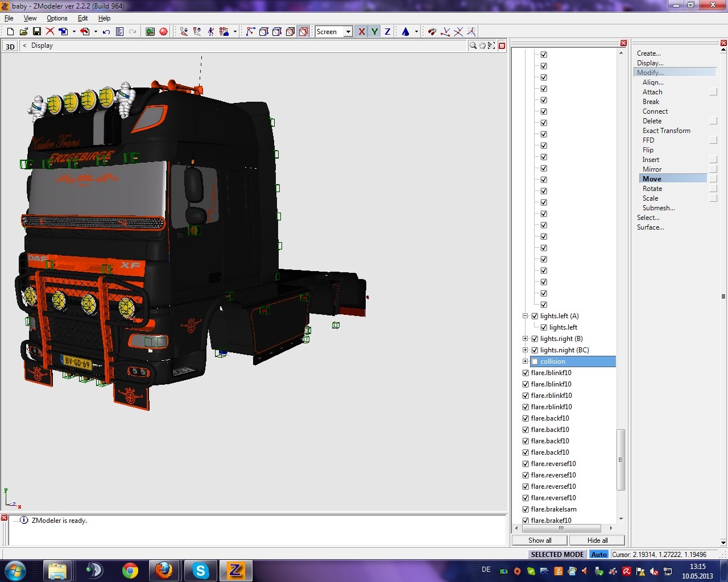This screenshot has width=728, height=582.
Task: Click the Chrome taskbar icon
Action: (130, 570)
